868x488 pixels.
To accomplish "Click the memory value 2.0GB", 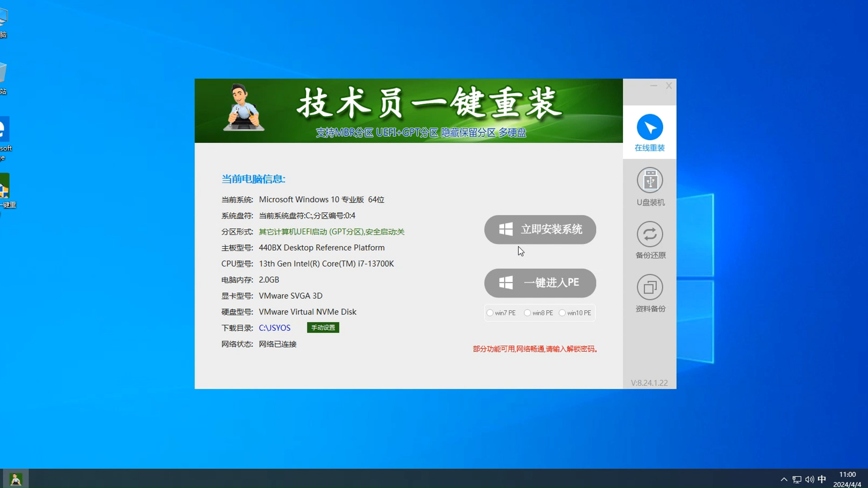I will (x=269, y=280).
